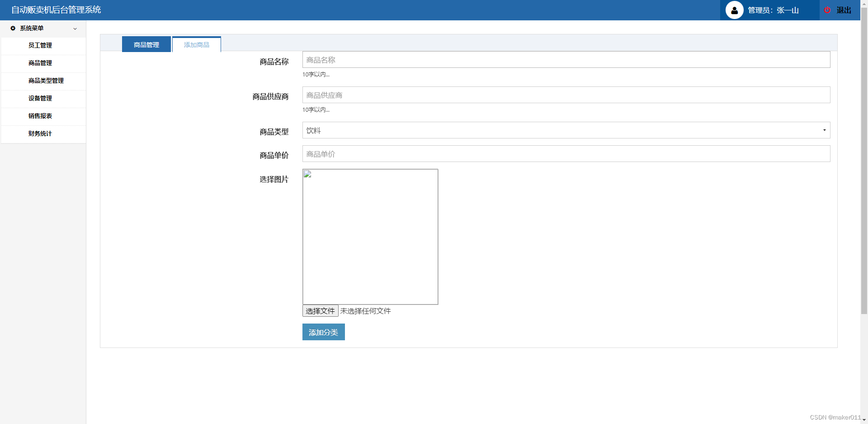Image resolution: width=868 pixels, height=424 pixels.
Task: Click the administrator avatar icon
Action: (734, 10)
